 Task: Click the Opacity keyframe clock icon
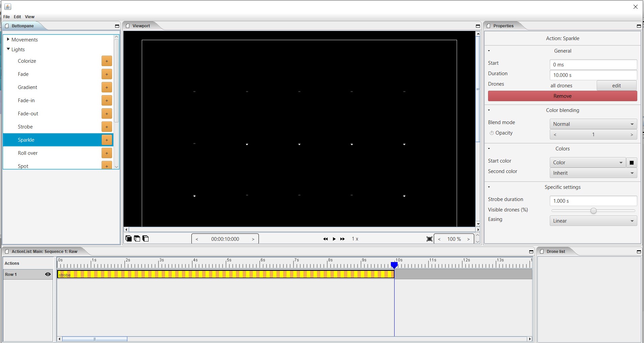tap(492, 133)
